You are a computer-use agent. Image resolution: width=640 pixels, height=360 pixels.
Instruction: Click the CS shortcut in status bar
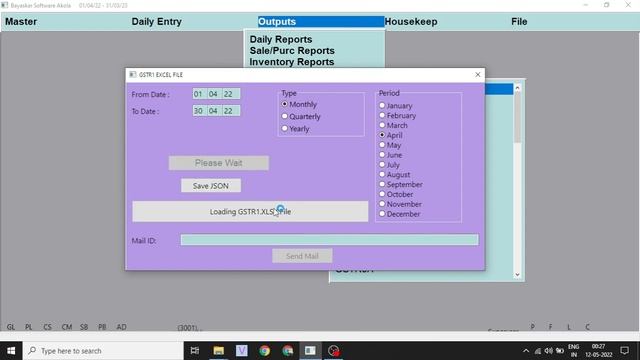tap(47, 327)
